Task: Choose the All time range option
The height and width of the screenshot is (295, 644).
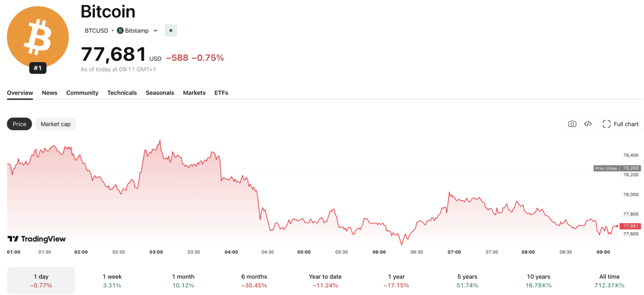Action: pyautogui.click(x=609, y=280)
